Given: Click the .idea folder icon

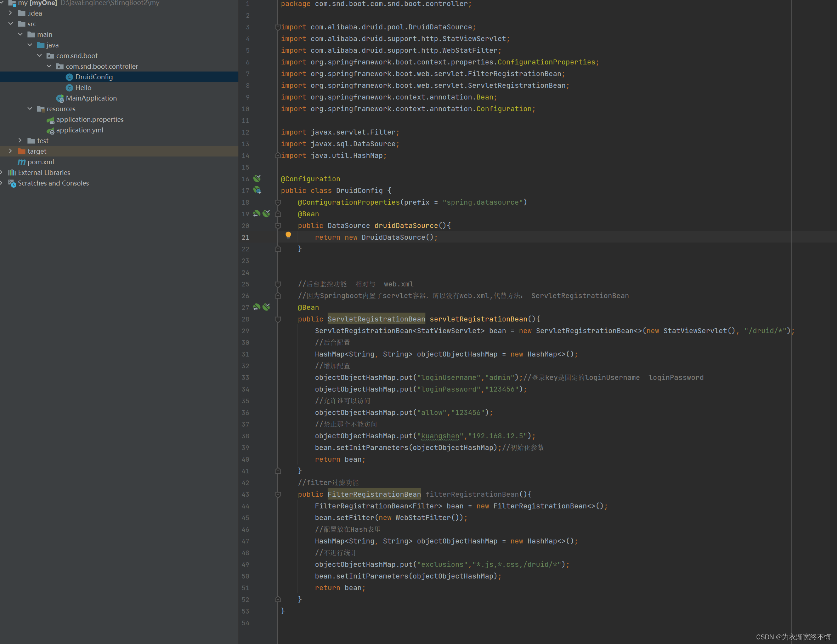Looking at the screenshot, I should coord(22,13).
